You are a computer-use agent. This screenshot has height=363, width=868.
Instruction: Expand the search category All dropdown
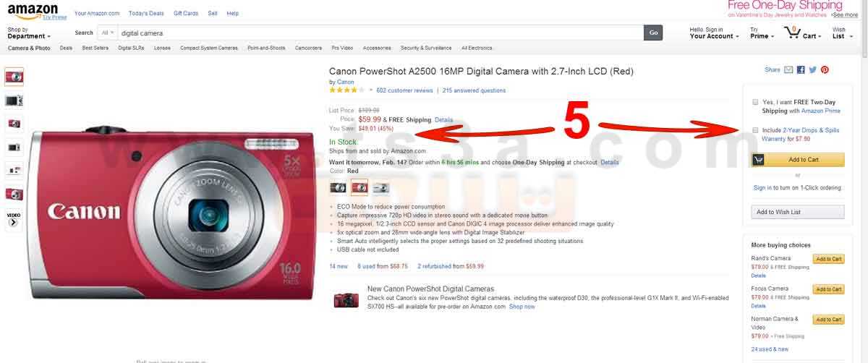point(109,33)
